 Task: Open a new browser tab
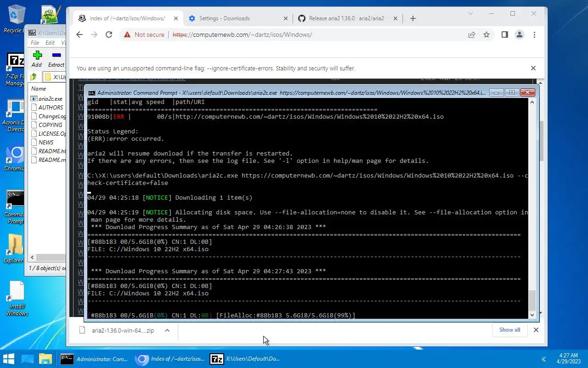pyautogui.click(x=413, y=18)
